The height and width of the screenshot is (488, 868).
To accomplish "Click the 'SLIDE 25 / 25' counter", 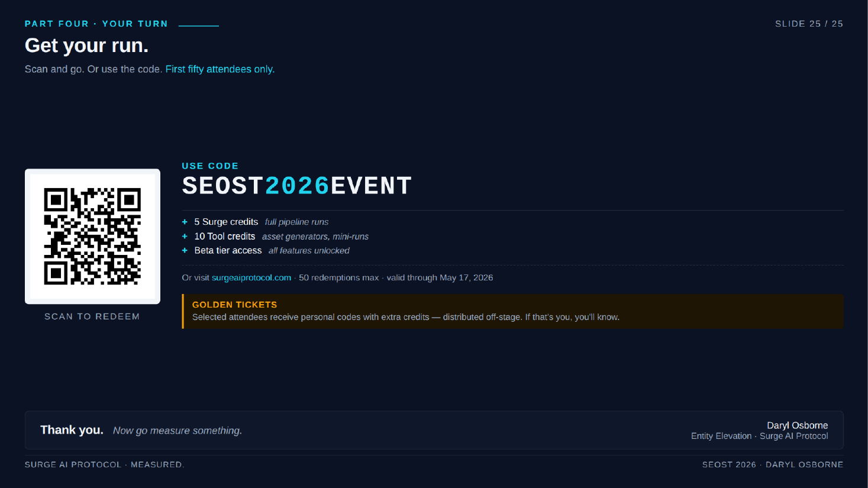I will (809, 24).
